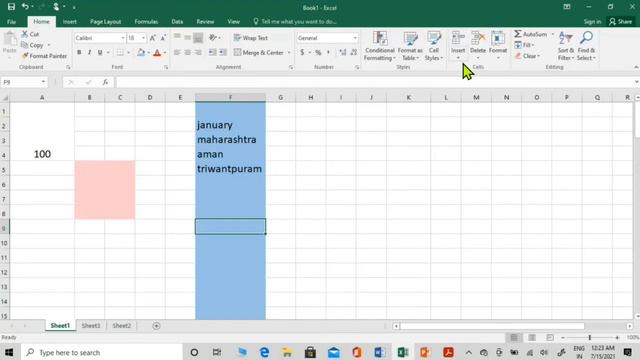Viewport: 640px width, 360px height.
Task: Switch to the Page Layout tab
Action: [105, 22]
